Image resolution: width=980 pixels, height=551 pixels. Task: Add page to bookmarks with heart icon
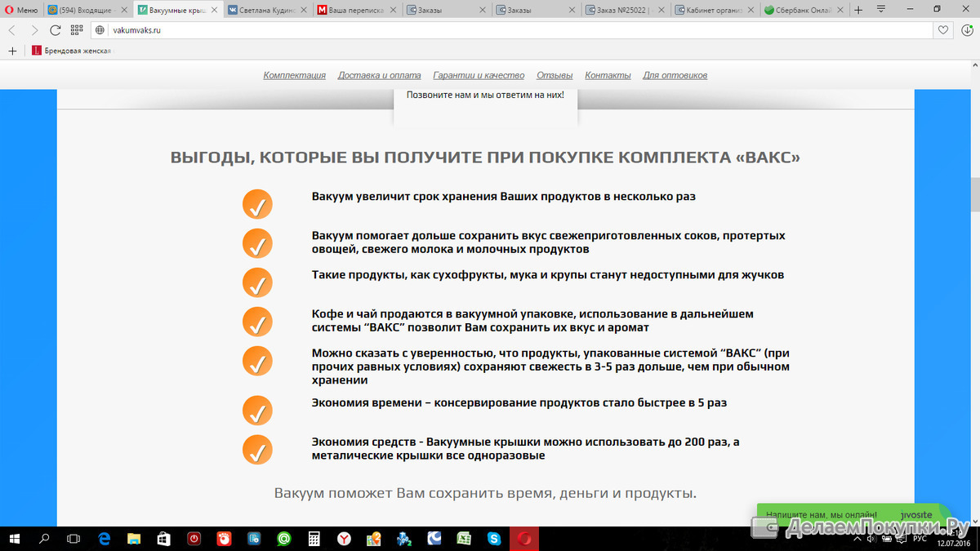pos(943,30)
